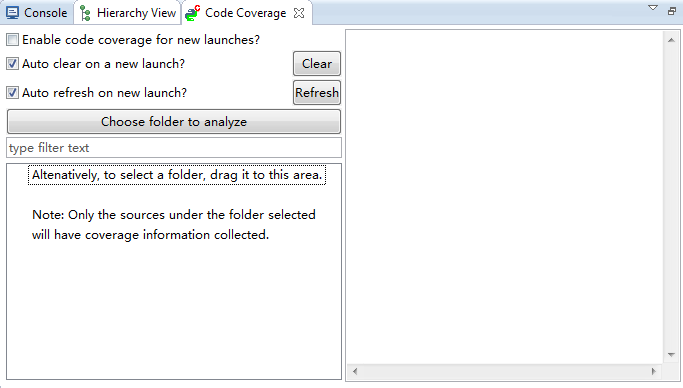Image resolution: width=683 pixels, height=388 pixels.
Task: Select the 'Altenatively, to select a folder' row
Action: click(177, 175)
